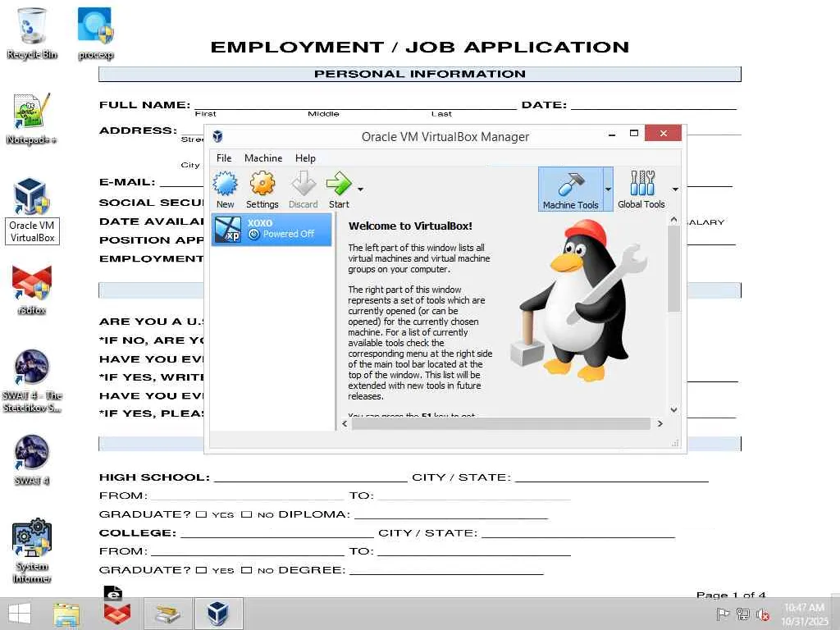Click vertical scrollbar down arrow in welcome pane
Image resolution: width=840 pixels, height=630 pixels.
pyautogui.click(x=674, y=409)
